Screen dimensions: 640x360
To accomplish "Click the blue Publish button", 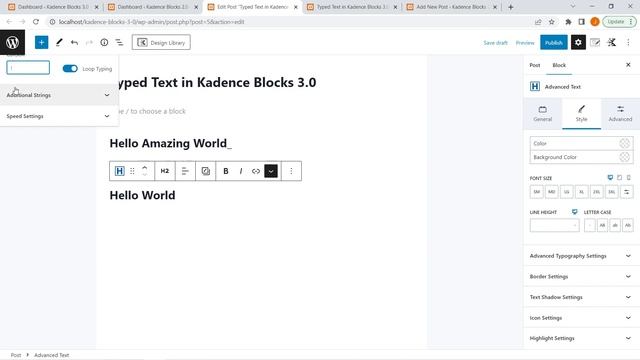I will (554, 42).
